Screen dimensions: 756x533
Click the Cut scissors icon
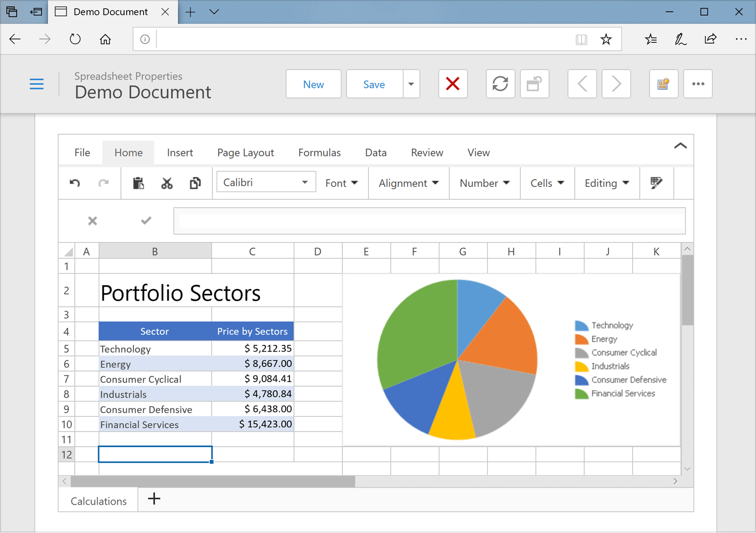[x=167, y=183]
